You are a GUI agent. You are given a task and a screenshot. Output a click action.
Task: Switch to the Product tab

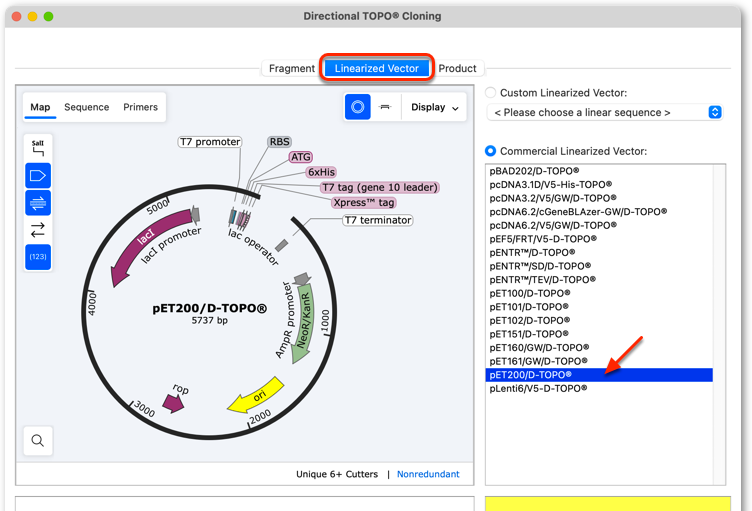457,68
